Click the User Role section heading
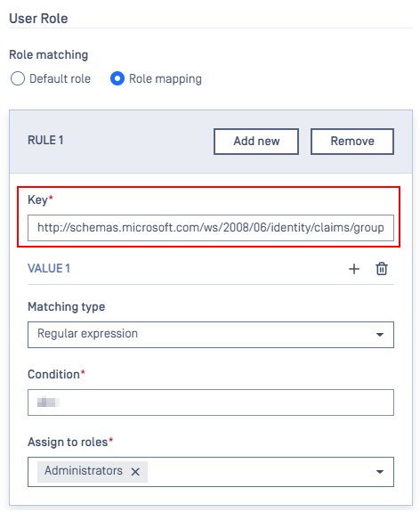420x512 pixels. (38, 19)
